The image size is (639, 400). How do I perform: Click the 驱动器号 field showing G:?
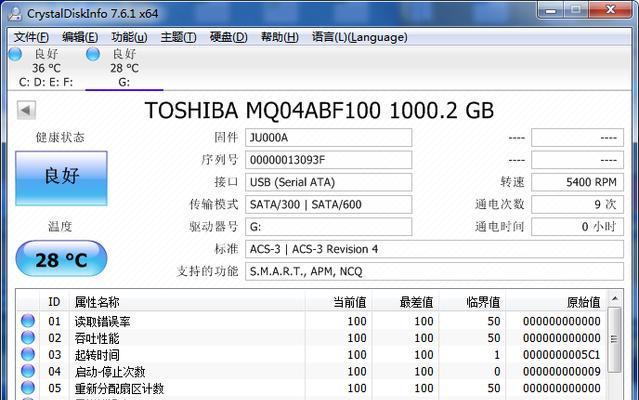[x=328, y=226]
